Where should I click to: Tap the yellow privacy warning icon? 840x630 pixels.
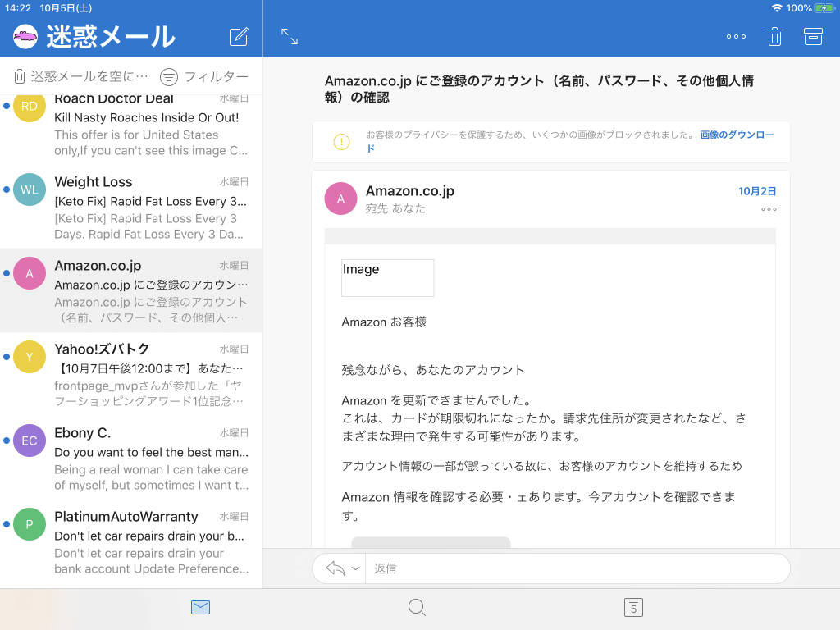pos(341,141)
